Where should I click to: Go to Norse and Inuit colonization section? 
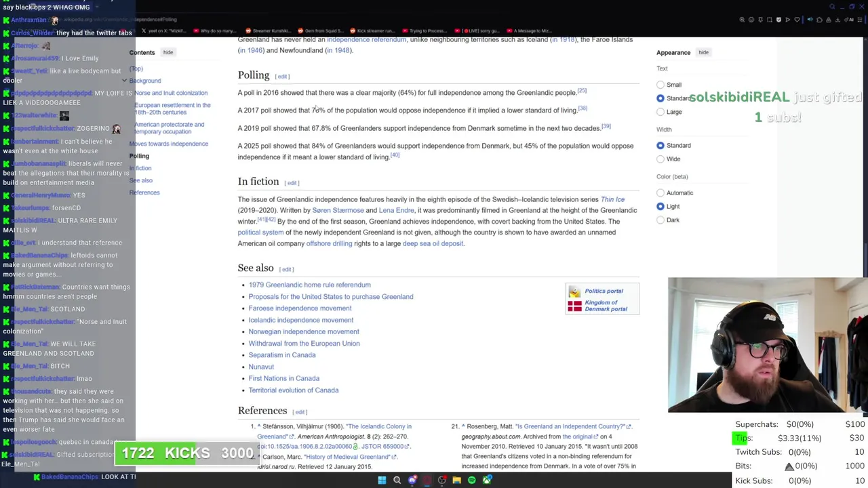[171, 93]
